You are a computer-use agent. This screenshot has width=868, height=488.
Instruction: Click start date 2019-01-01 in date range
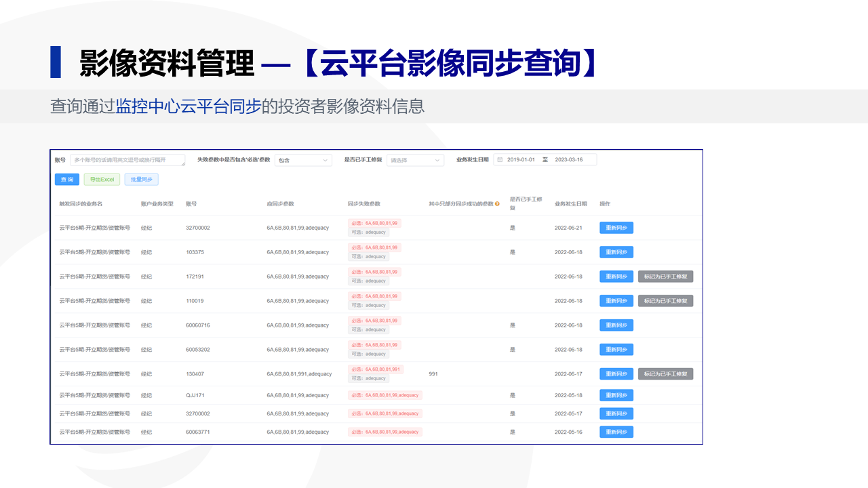pyautogui.click(x=521, y=160)
